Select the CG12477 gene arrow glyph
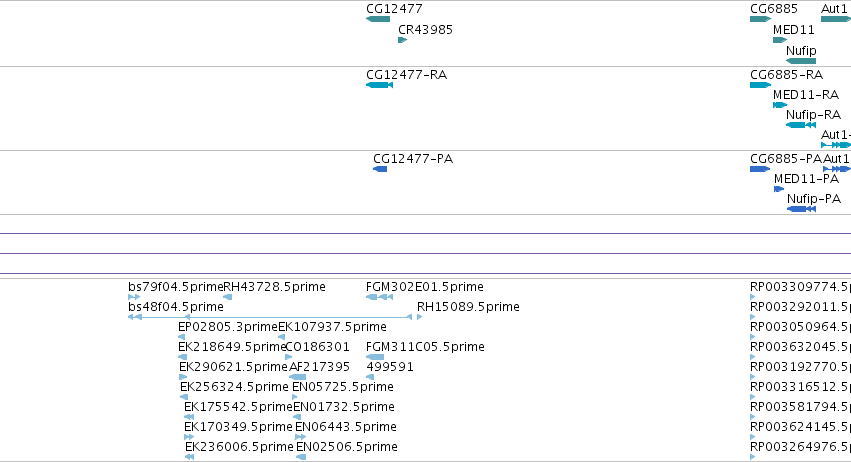Image resolution: width=851 pixels, height=462 pixels. [x=378, y=19]
